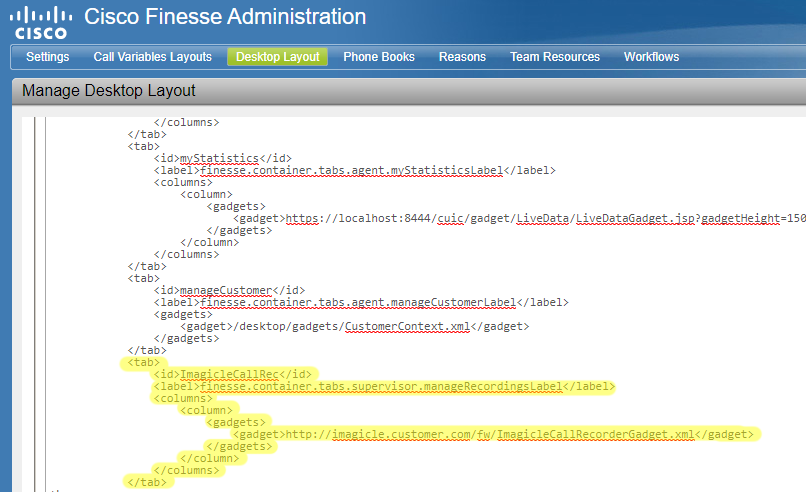Navigate to the Team Resources tab
This screenshot has height=492, width=806.
point(555,57)
